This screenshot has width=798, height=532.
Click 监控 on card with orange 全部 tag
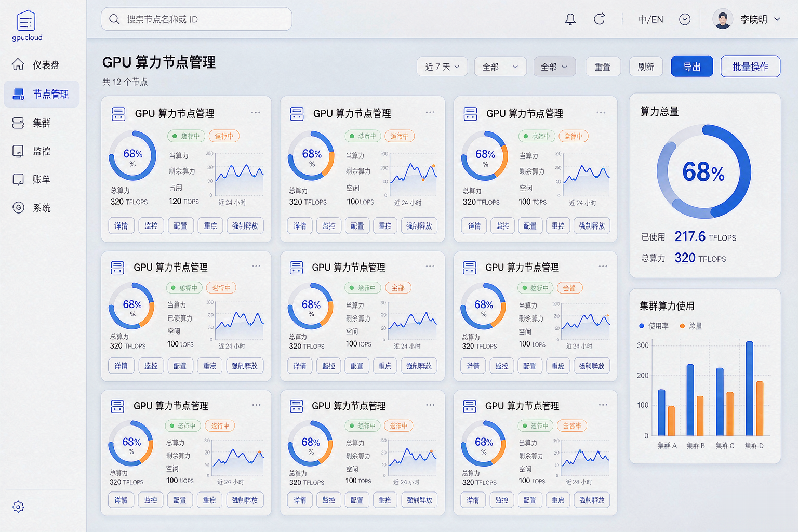pyautogui.click(x=328, y=366)
